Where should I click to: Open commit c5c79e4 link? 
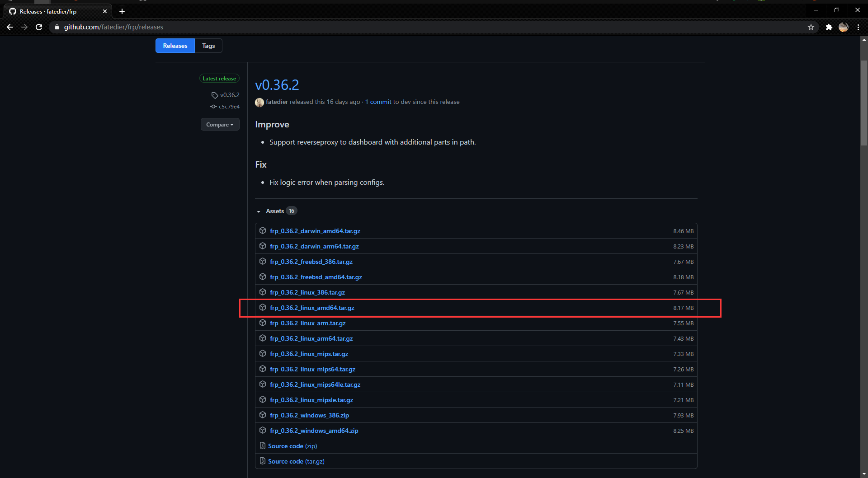[229, 107]
